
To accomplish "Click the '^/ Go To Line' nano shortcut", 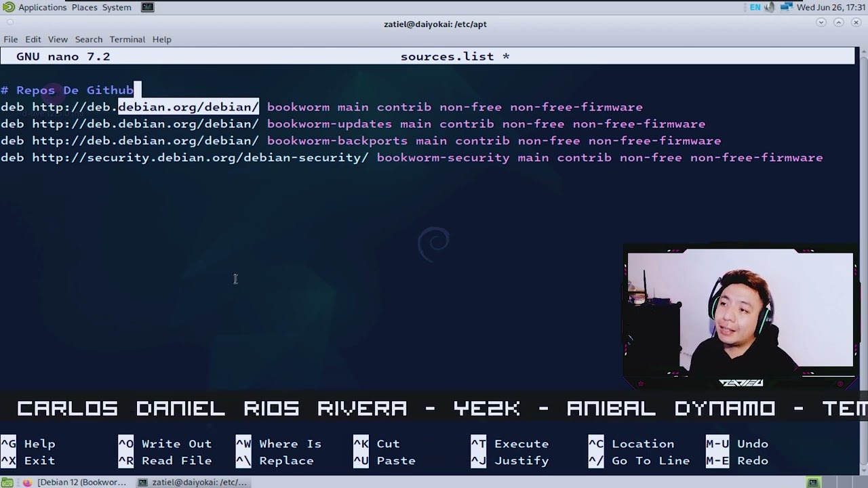I will (639, 461).
